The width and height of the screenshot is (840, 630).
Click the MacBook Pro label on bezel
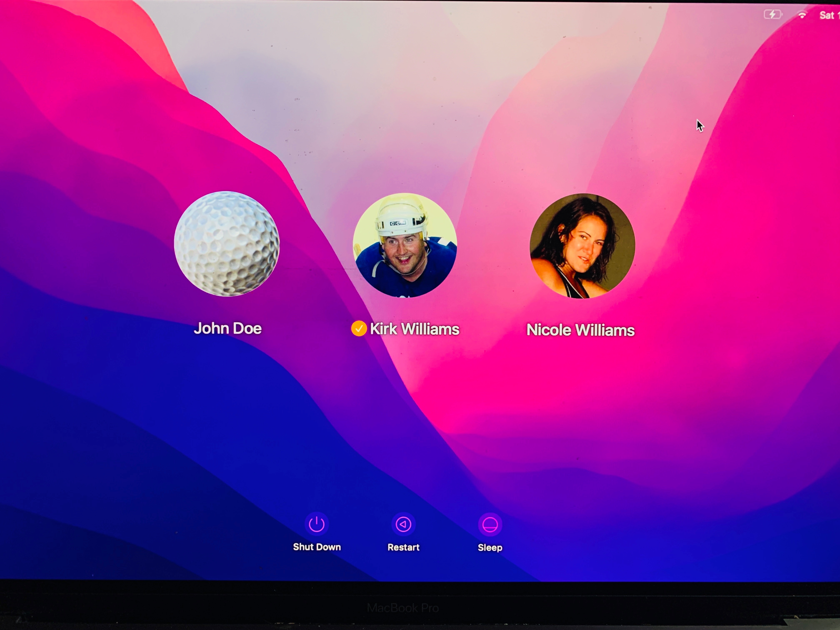point(403,608)
